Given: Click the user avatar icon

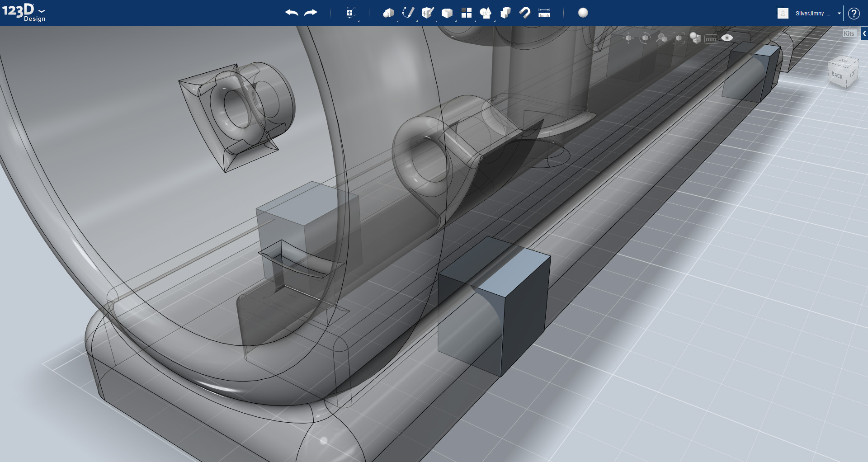Looking at the screenshot, I should tap(783, 13).
